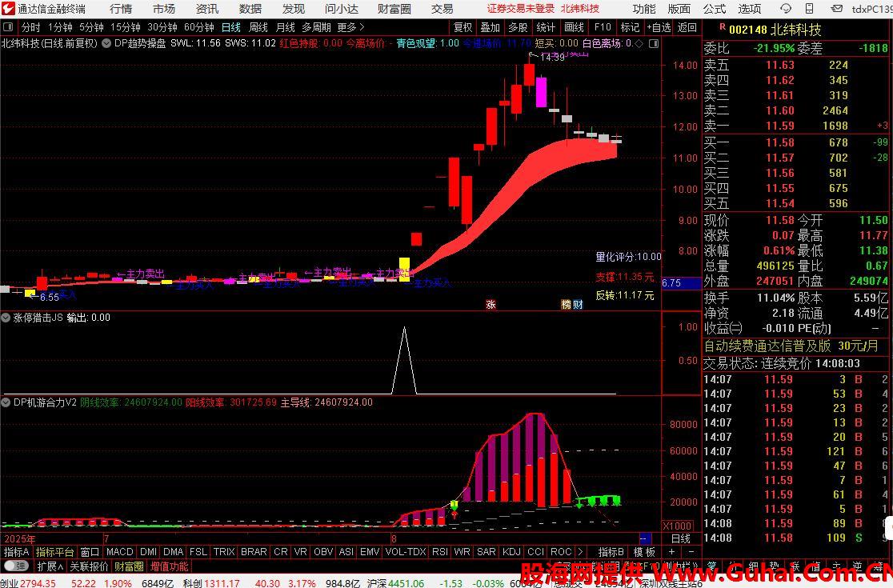Open the 公式 menu
The image size is (893, 588).
pos(715,9)
